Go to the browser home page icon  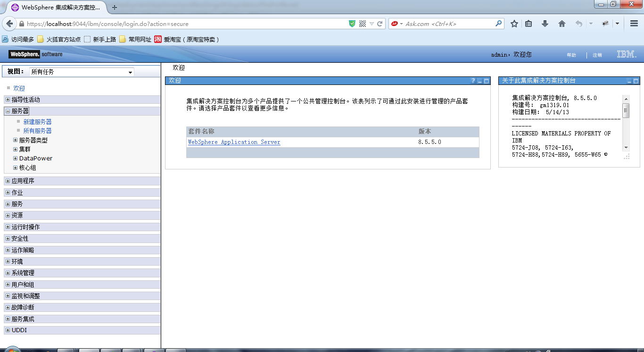coord(562,24)
